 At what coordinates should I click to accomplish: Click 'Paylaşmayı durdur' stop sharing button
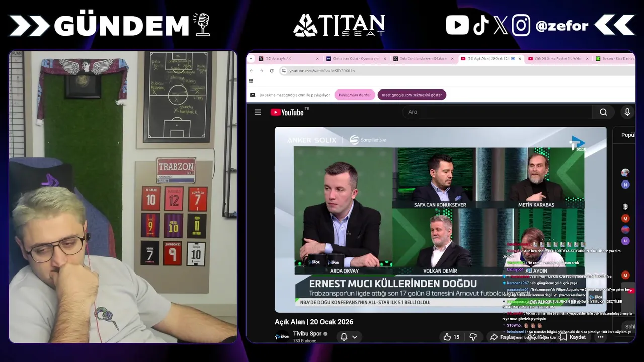tap(355, 95)
